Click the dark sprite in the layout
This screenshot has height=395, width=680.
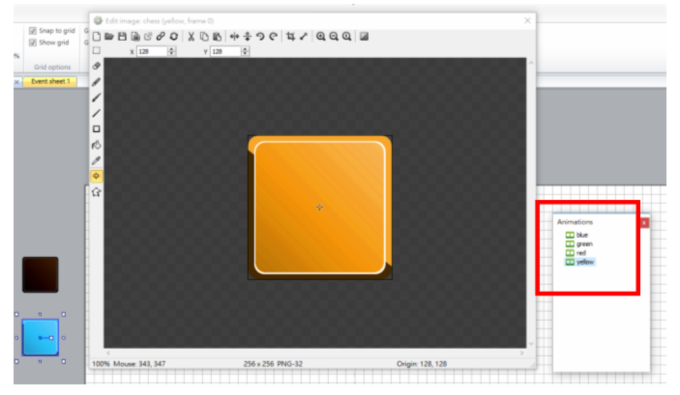[x=40, y=274]
